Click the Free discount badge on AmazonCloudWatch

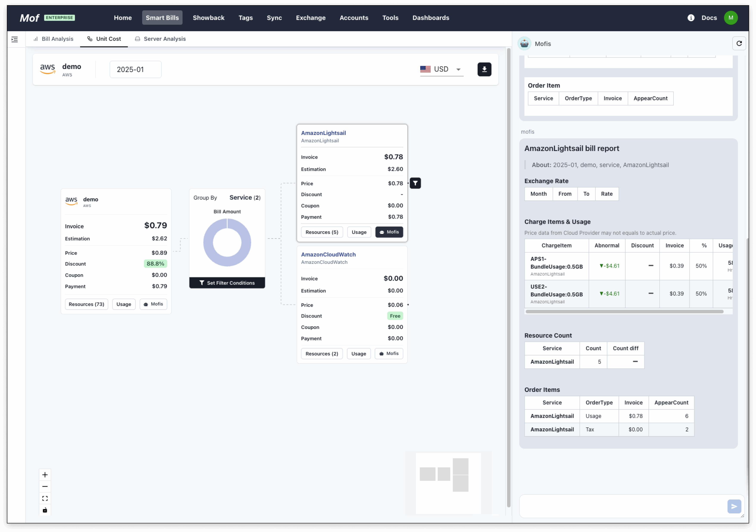click(395, 316)
